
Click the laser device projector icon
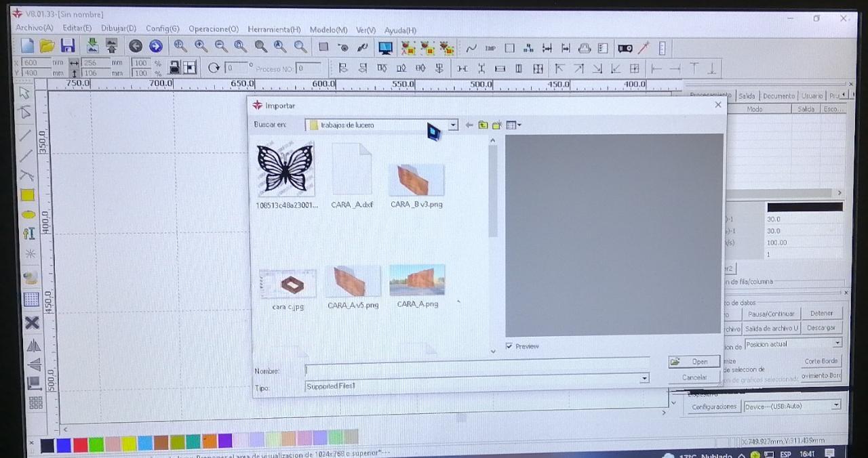click(x=625, y=48)
